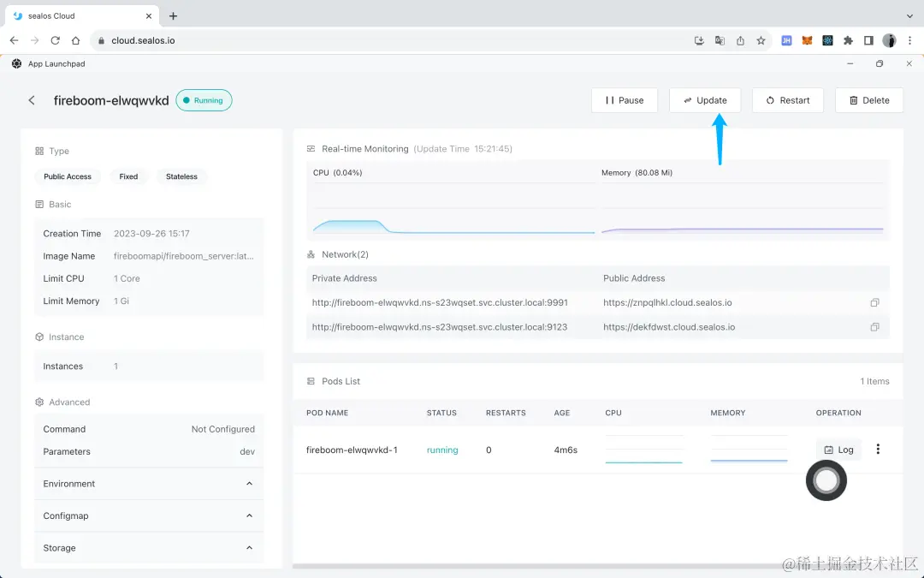Click the pod's running status text

442,450
